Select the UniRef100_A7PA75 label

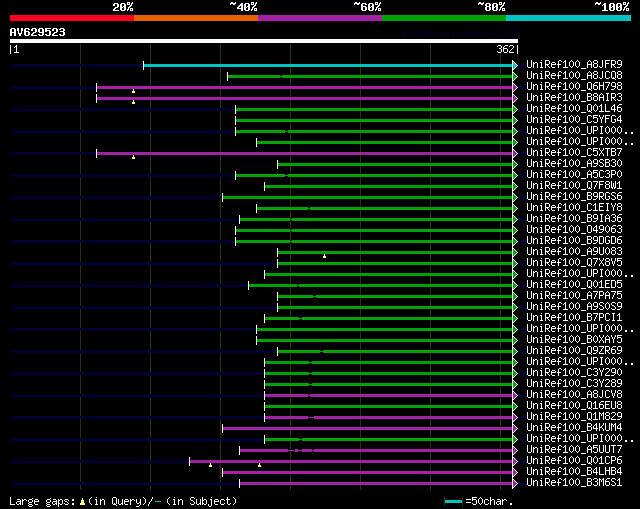pos(574,296)
